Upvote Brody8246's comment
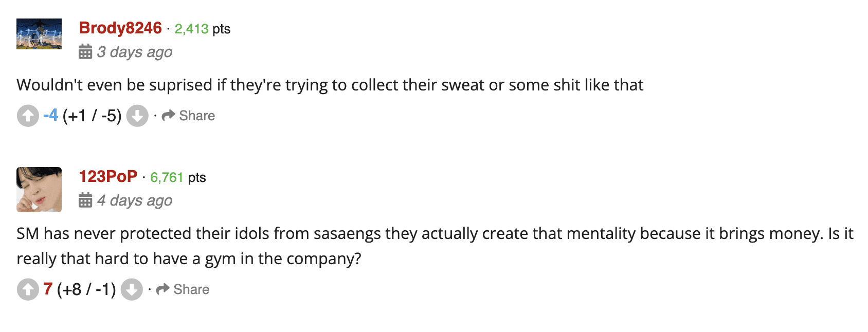The height and width of the screenshot is (332, 868). pos(28,116)
